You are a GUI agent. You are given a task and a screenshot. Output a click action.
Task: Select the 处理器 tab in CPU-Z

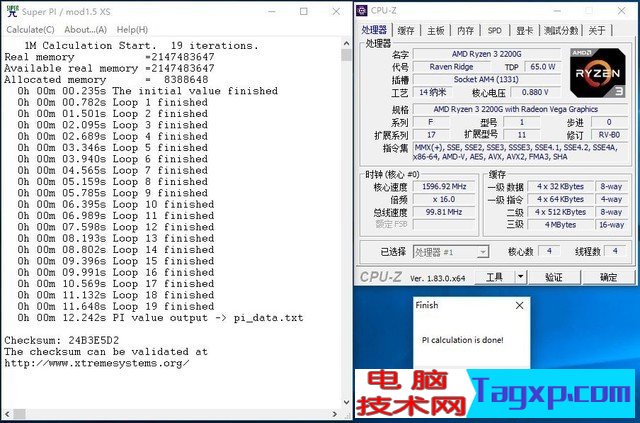pos(374,29)
